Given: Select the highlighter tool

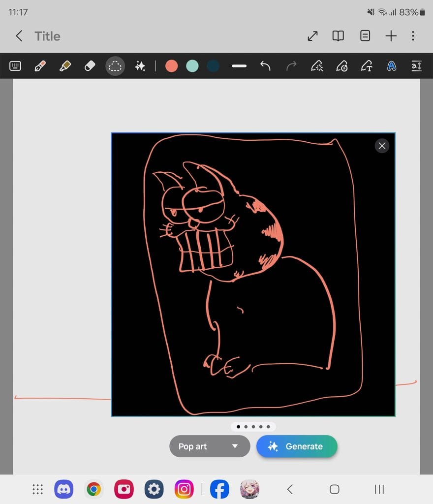Looking at the screenshot, I should (65, 66).
